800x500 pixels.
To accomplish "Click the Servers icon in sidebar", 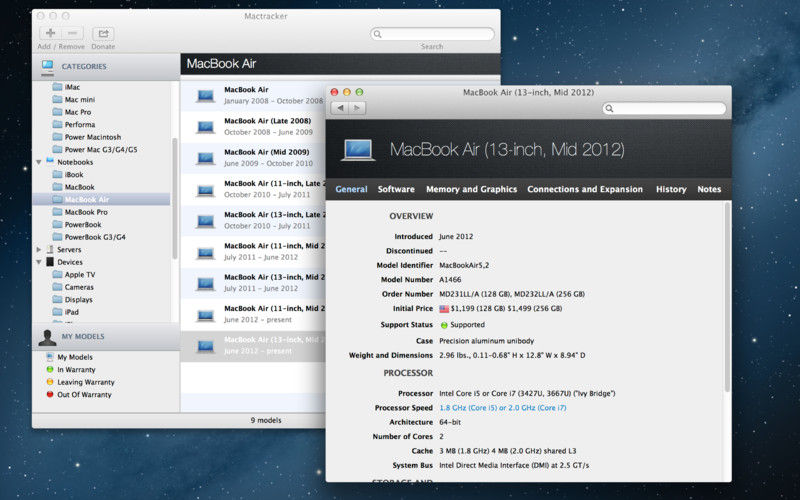I will point(50,249).
